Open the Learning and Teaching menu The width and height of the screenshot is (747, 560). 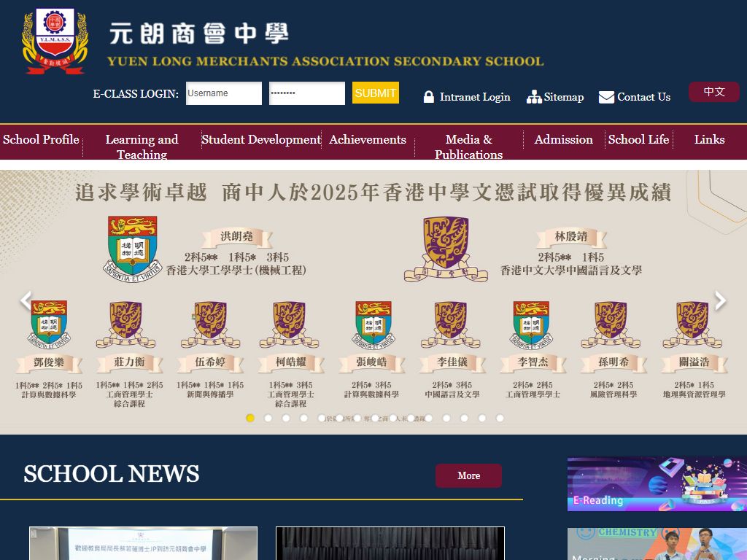(142, 147)
